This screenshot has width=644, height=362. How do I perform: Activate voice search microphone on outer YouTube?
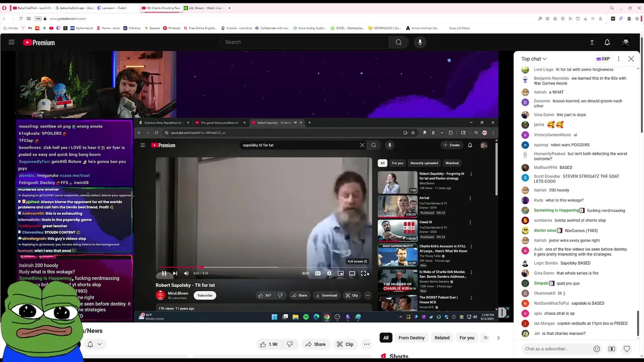[x=420, y=42]
